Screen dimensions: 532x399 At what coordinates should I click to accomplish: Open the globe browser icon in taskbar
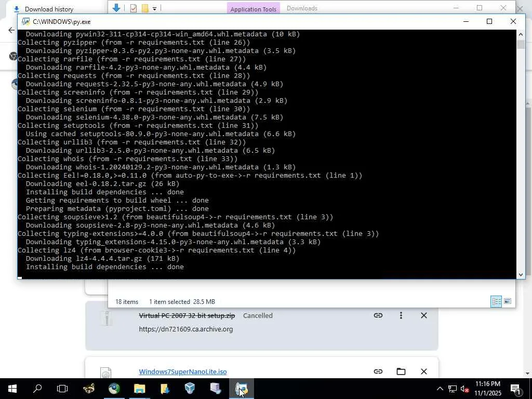coord(114,389)
